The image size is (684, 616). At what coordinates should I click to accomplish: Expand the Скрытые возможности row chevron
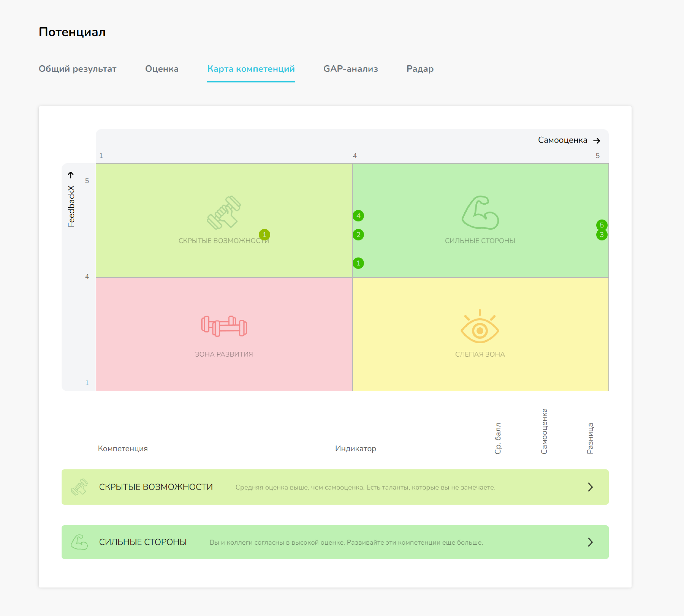590,487
